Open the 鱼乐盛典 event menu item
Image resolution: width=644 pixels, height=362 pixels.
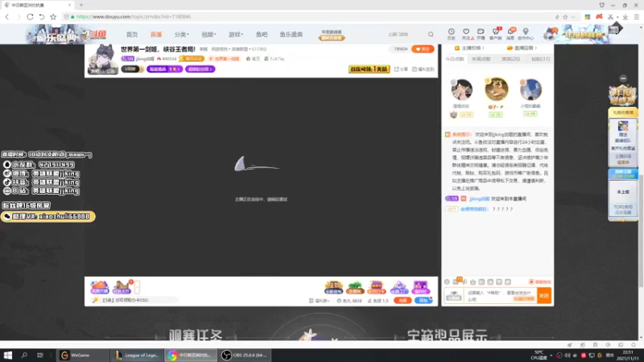coord(291,35)
